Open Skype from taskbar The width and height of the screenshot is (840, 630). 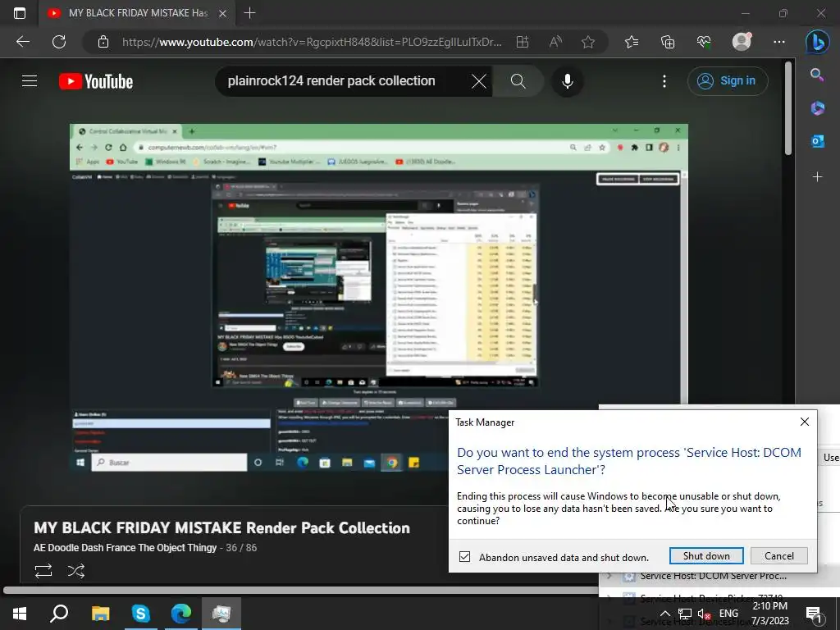tap(140, 614)
